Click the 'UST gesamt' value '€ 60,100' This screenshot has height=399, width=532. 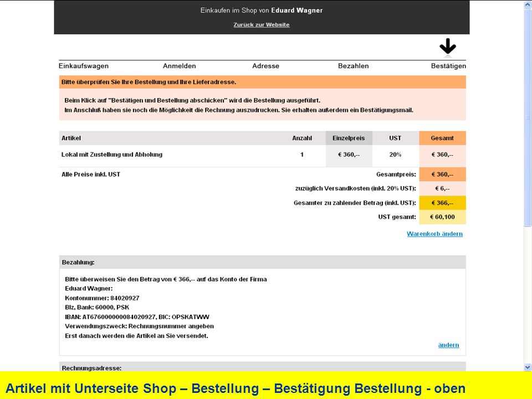(442, 217)
